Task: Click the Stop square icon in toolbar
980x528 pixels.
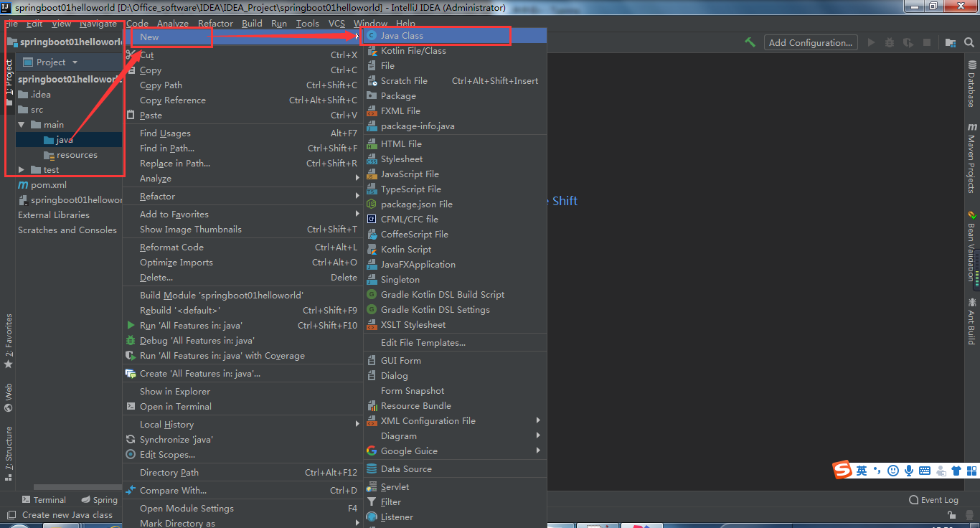Action: point(927,42)
